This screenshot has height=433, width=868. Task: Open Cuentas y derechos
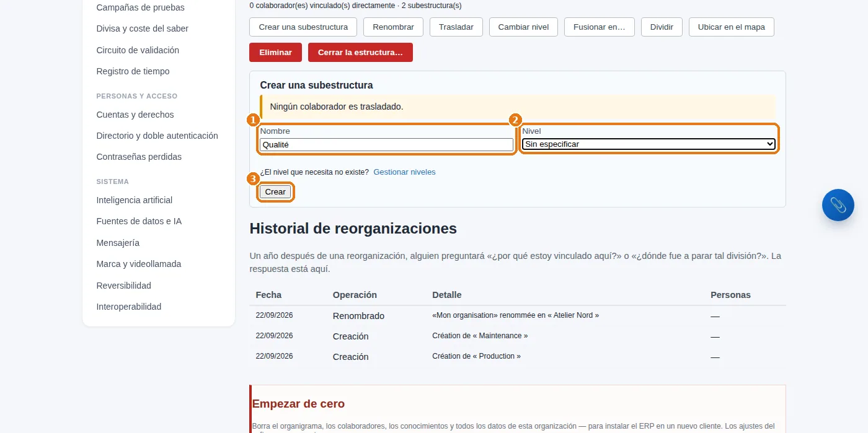135,115
